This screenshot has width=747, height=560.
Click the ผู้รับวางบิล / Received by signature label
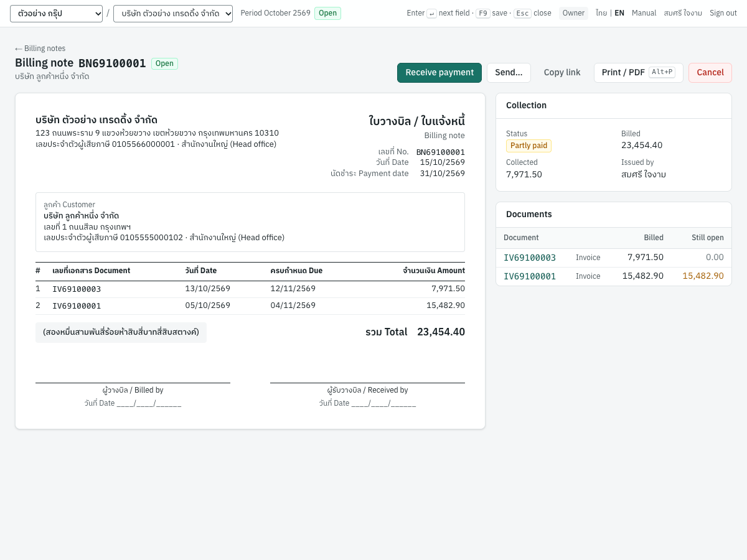click(x=367, y=390)
